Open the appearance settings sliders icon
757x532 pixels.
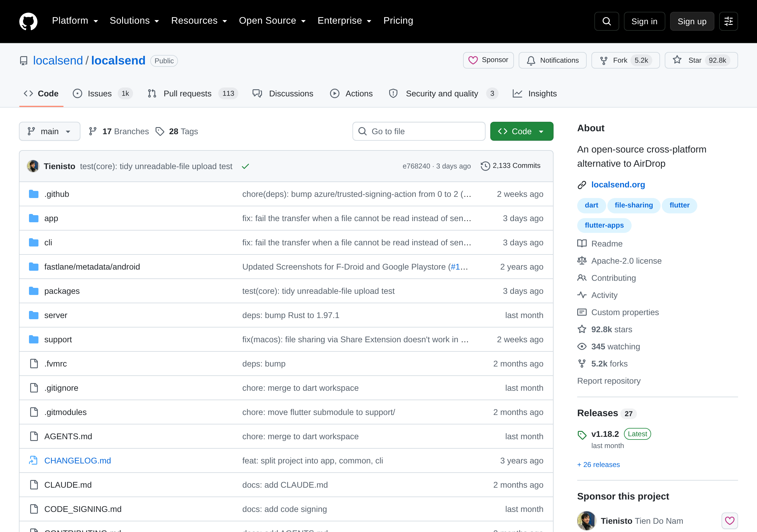coord(728,21)
